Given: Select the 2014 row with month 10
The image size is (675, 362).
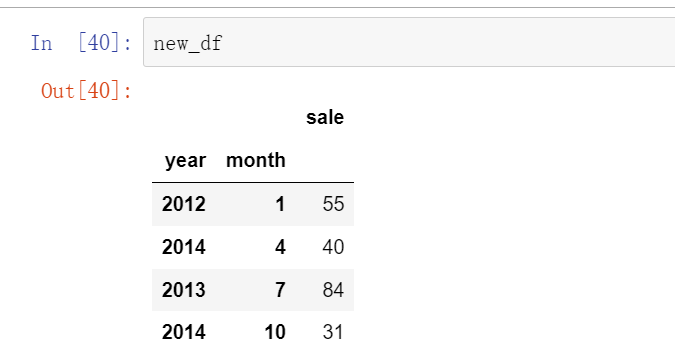Looking at the screenshot, I should pyautogui.click(x=253, y=332).
